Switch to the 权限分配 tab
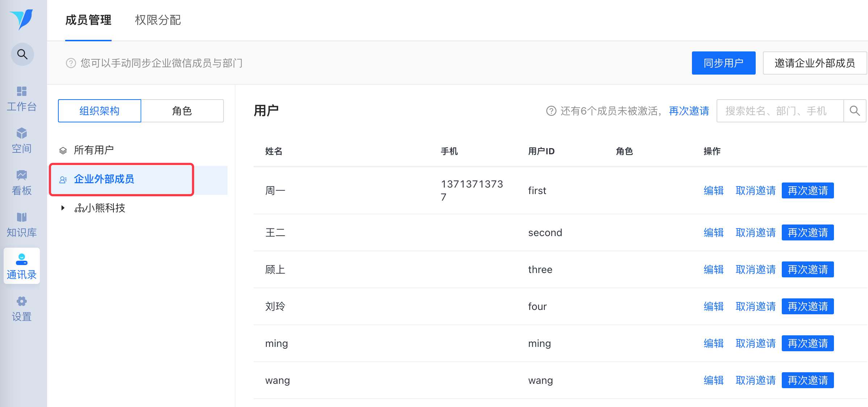The image size is (868, 407). [x=158, y=20]
